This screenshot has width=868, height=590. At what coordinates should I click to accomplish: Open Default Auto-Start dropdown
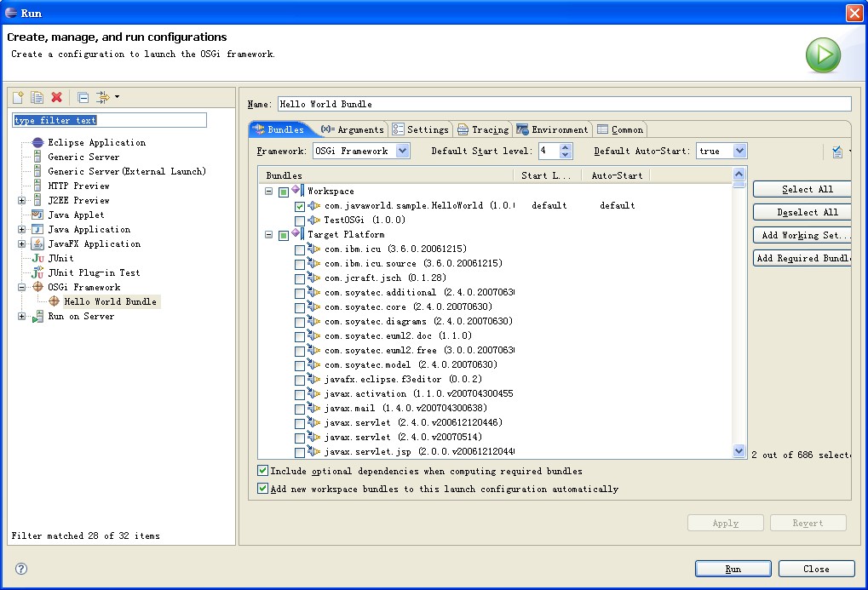(x=739, y=151)
